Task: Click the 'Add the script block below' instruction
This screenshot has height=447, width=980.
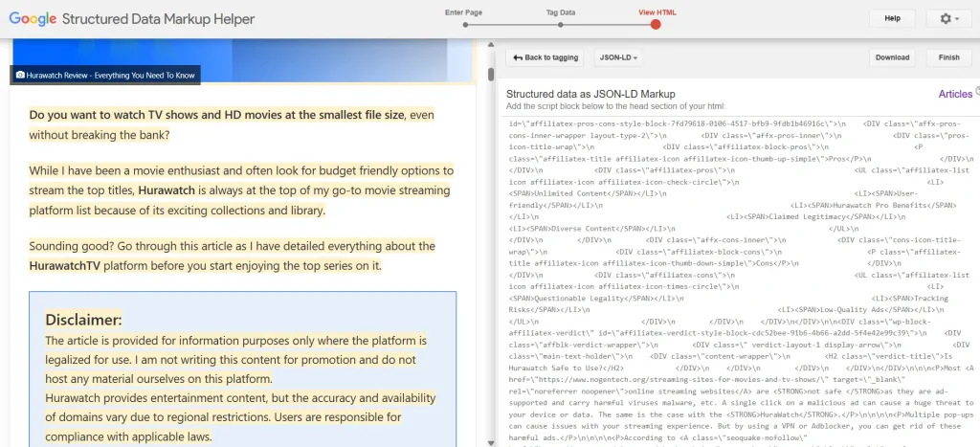Action: (x=615, y=106)
